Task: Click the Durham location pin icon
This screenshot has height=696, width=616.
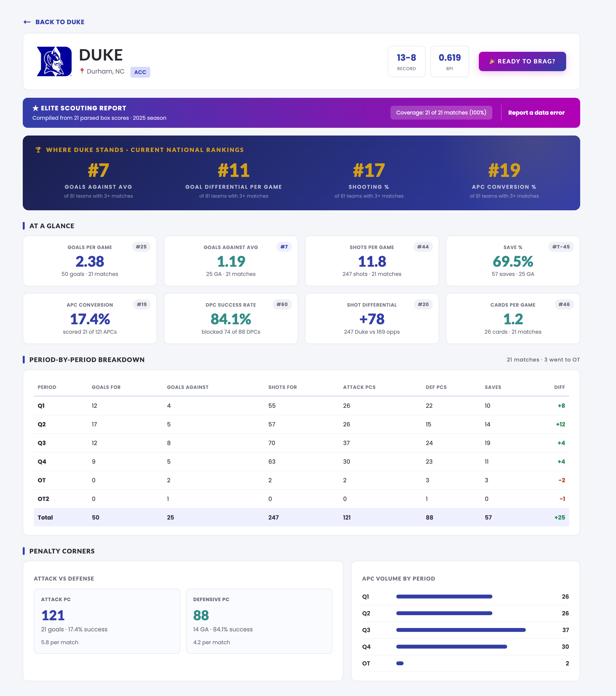Action: 82,71
